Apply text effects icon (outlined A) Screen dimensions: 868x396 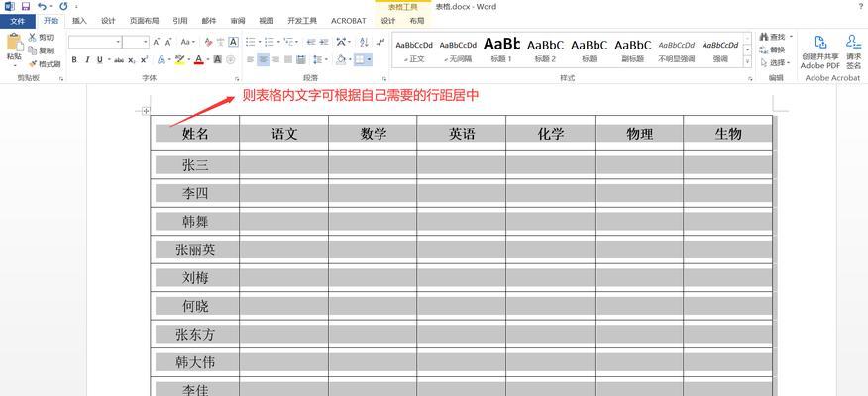coord(163,59)
